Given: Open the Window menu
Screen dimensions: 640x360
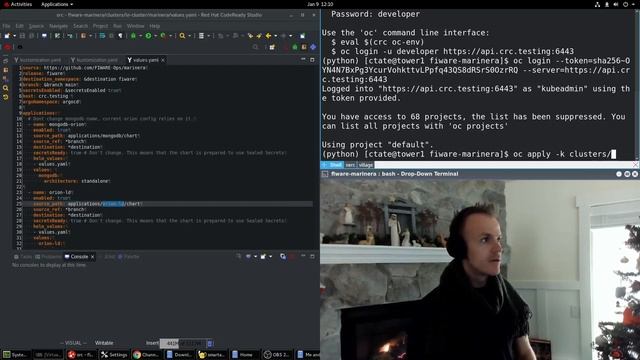Looking at the screenshot, I should pyautogui.click(x=136, y=26).
